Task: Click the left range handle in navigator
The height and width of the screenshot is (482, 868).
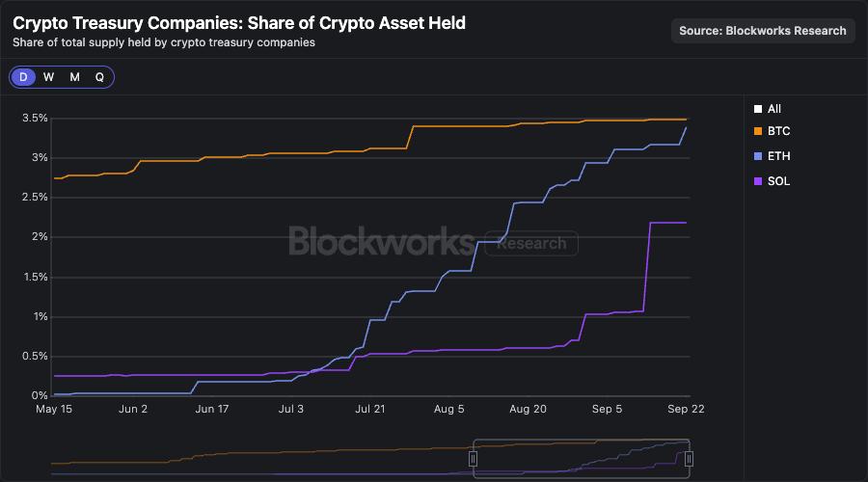Action: coord(473,459)
